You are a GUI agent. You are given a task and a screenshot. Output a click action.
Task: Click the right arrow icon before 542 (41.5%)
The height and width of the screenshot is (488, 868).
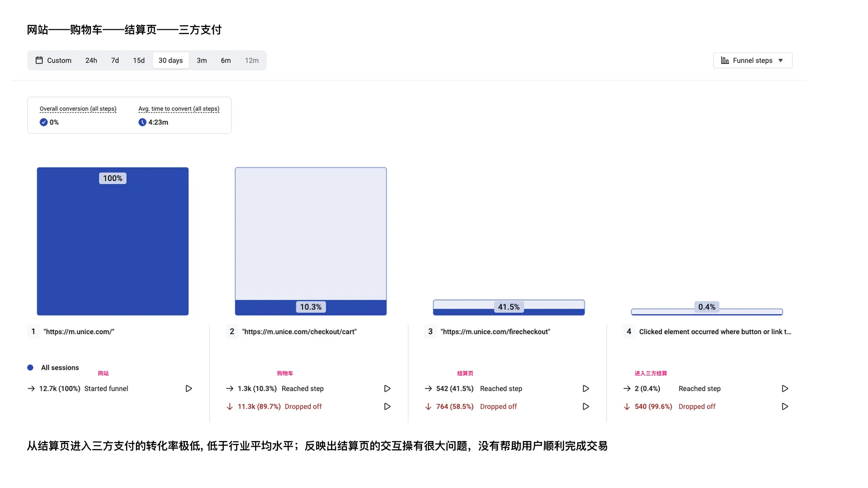pos(429,389)
